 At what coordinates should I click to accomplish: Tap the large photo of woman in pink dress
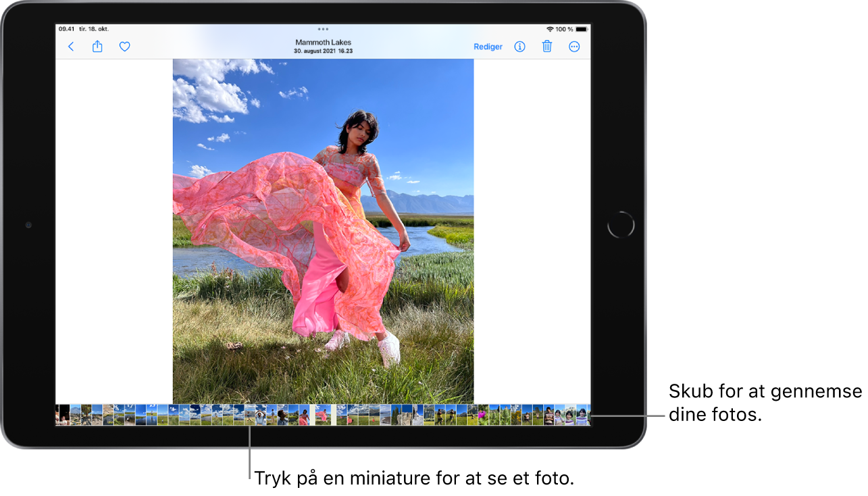pyautogui.click(x=323, y=231)
